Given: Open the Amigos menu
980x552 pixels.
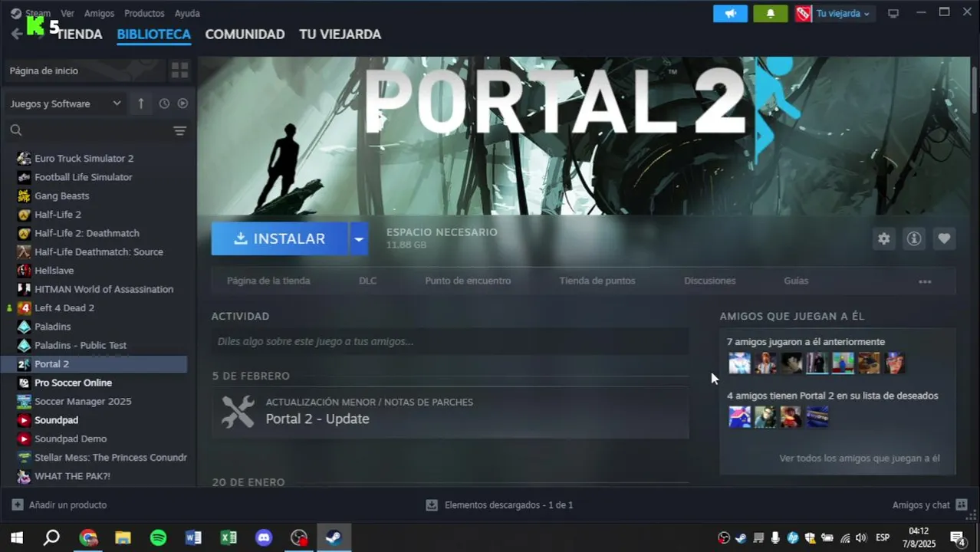Looking at the screenshot, I should pyautogui.click(x=99, y=13).
